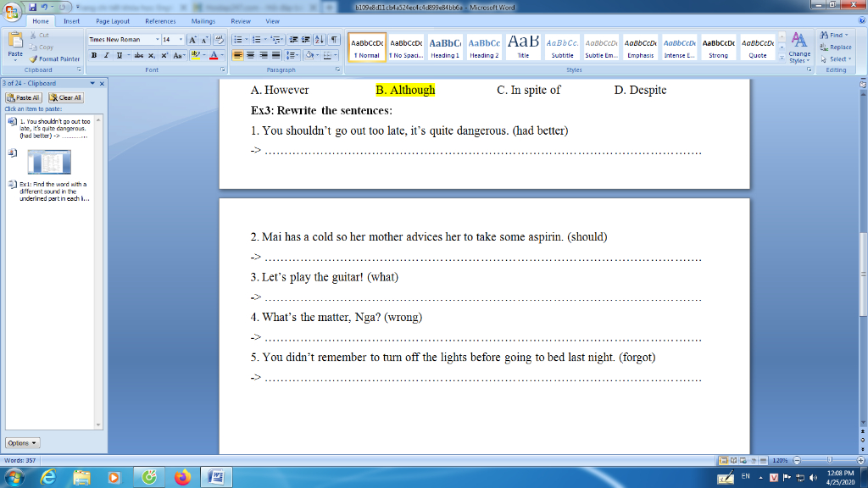The height and width of the screenshot is (488, 868).
Task: Click the Format Painter brush
Action: [33, 58]
